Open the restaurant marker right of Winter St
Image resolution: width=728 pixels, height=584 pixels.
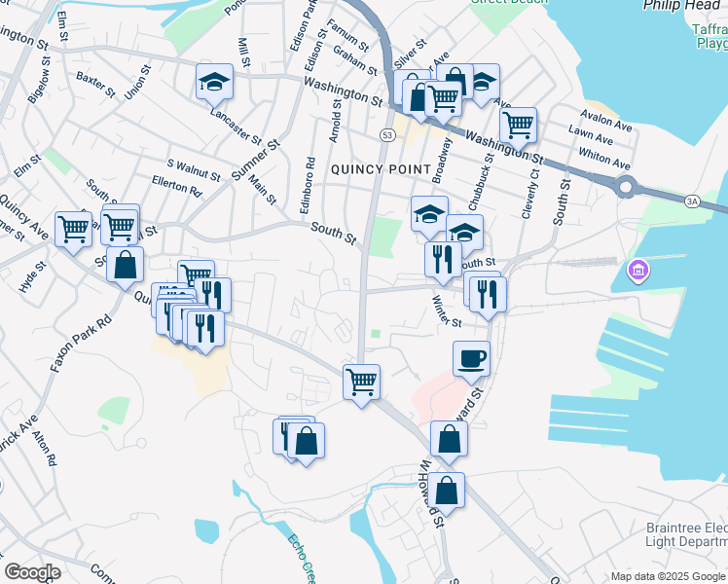click(487, 292)
